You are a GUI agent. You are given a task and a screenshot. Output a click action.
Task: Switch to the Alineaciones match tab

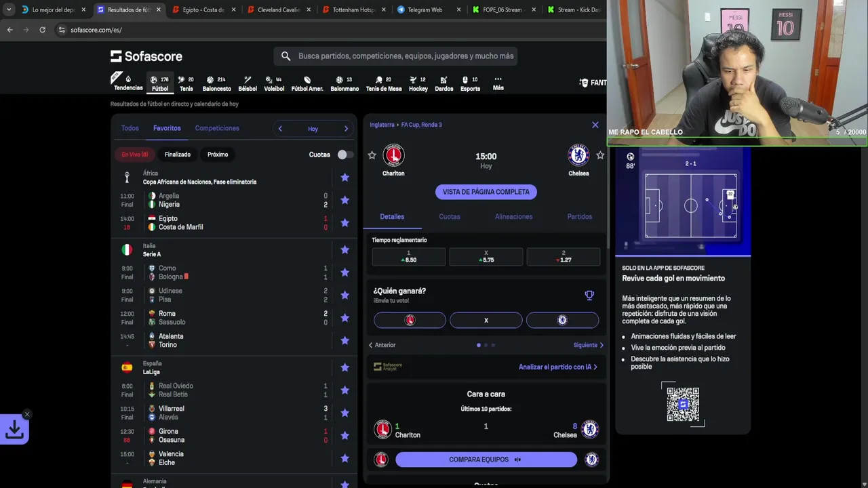pyautogui.click(x=513, y=217)
